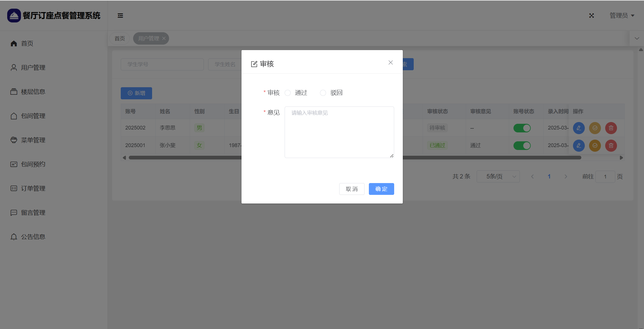Image resolution: width=644 pixels, height=329 pixels.
Task: Click the 意见 review comment textarea
Action: (339, 132)
